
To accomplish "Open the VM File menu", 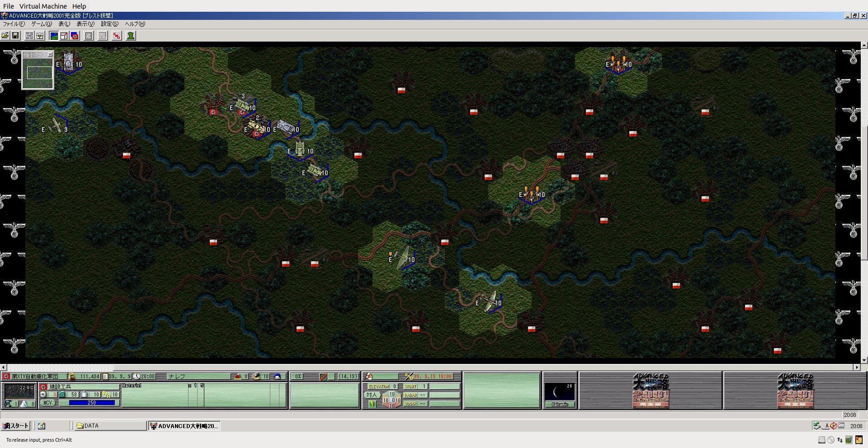I will click(x=9, y=6).
